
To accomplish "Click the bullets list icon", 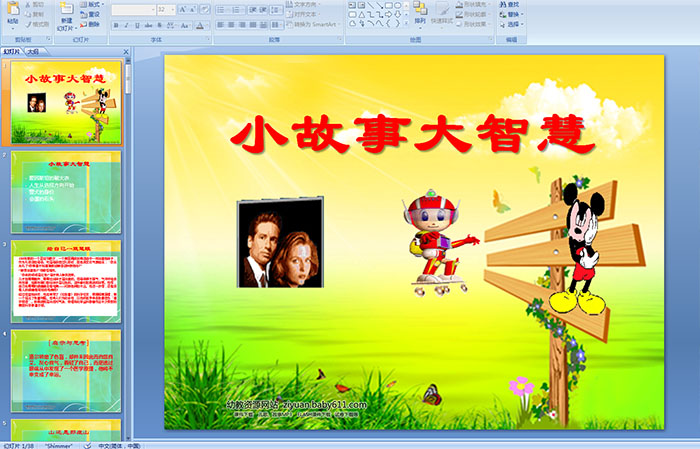I will click(223, 9).
